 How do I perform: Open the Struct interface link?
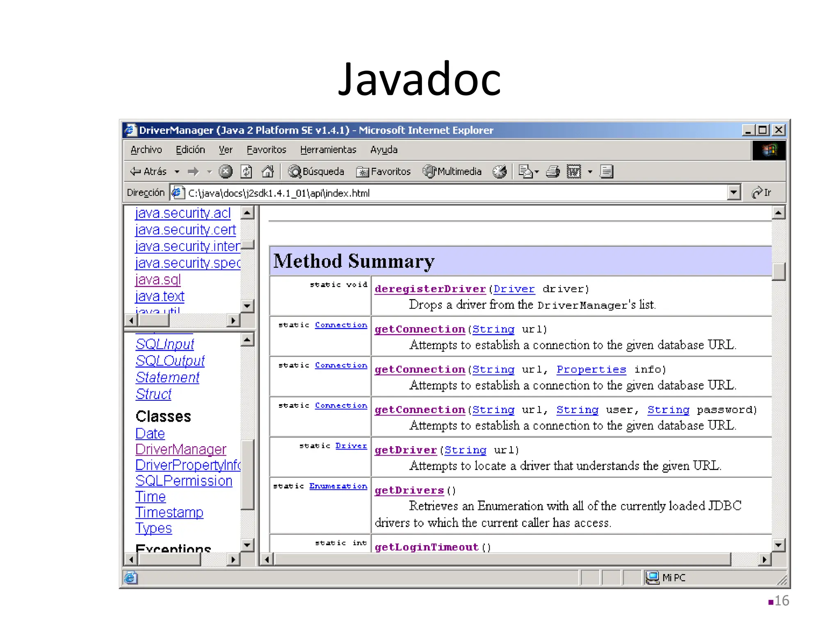[154, 394]
